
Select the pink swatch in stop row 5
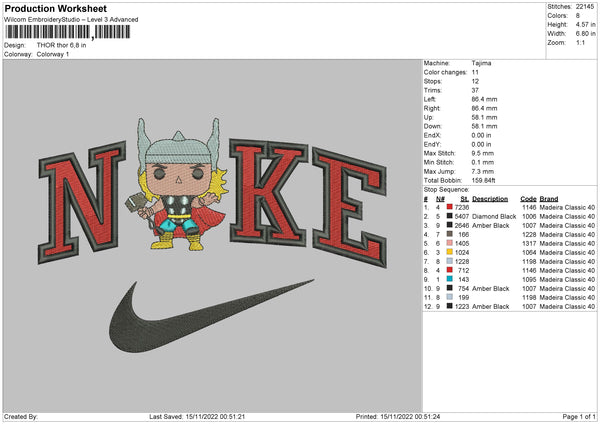[450, 243]
